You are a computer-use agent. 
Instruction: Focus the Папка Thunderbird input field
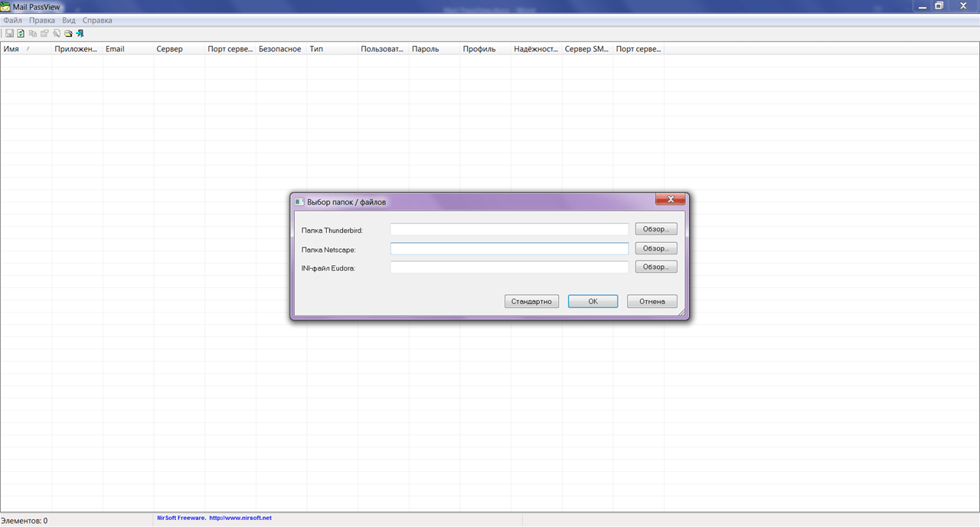[509, 229]
